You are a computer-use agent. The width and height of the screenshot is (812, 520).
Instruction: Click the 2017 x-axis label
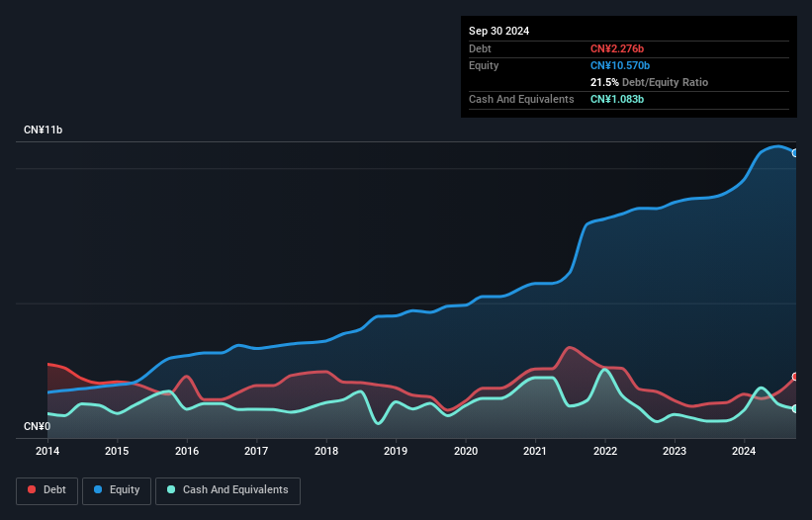(x=256, y=451)
